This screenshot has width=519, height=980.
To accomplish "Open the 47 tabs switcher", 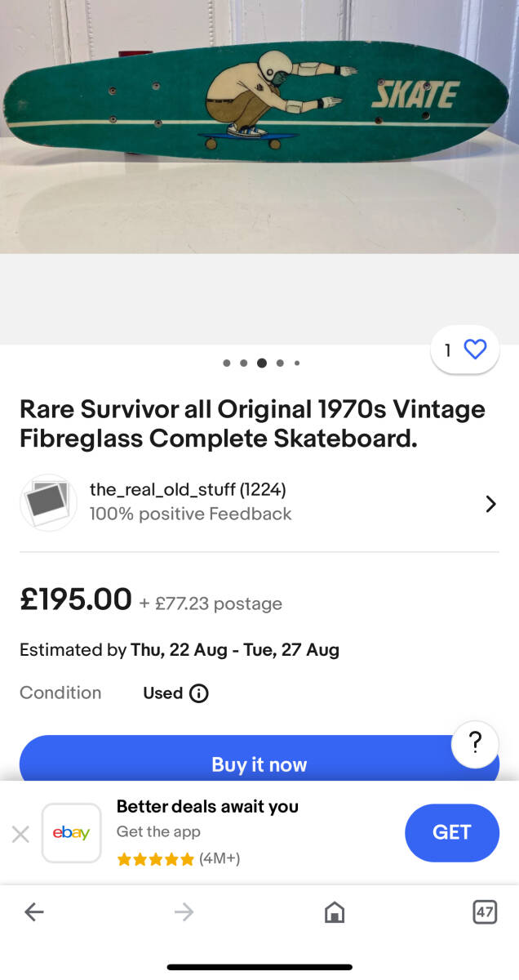I will tap(485, 912).
